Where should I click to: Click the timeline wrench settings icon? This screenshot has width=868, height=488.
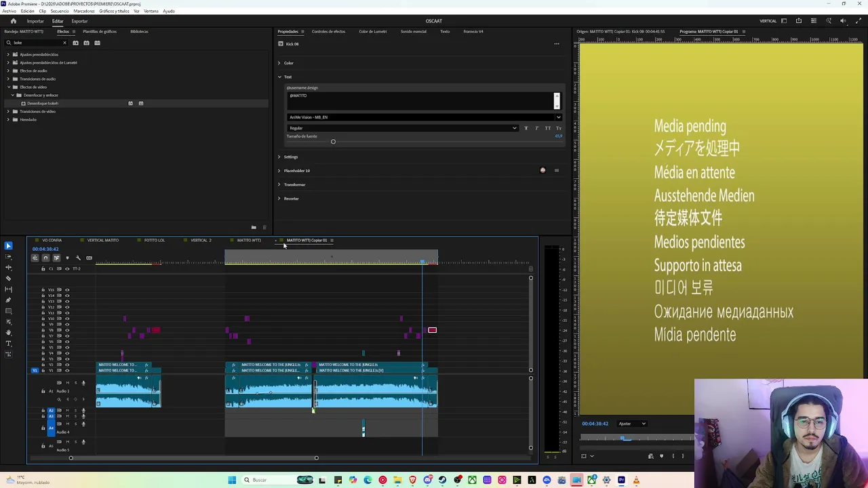[x=78, y=258]
